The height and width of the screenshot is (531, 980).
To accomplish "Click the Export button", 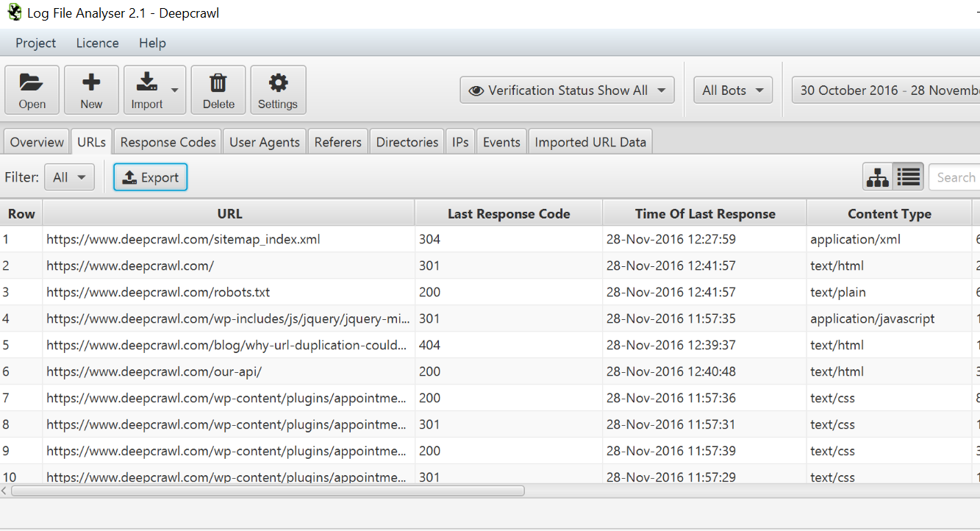I will tap(151, 177).
